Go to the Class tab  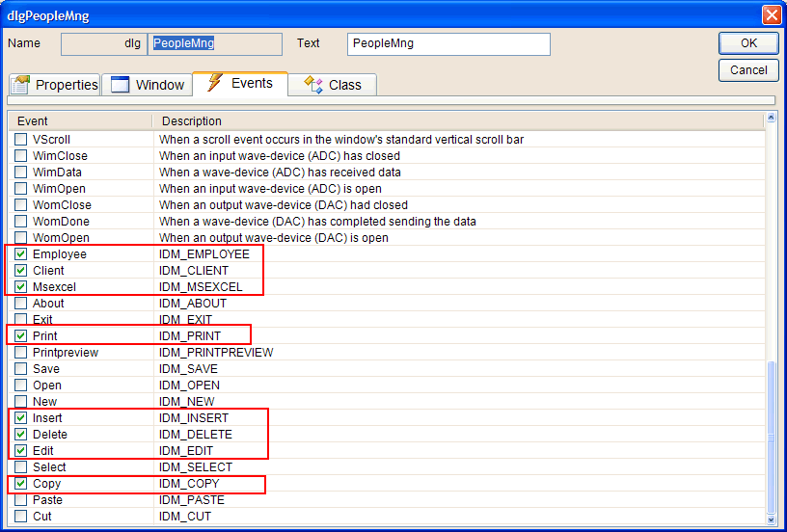[333, 85]
